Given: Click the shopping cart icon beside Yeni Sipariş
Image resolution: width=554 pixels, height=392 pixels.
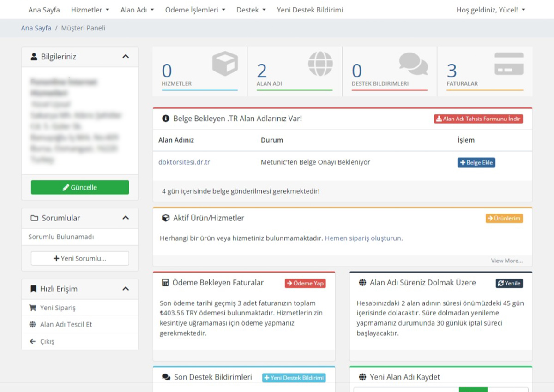Looking at the screenshot, I should (32, 308).
